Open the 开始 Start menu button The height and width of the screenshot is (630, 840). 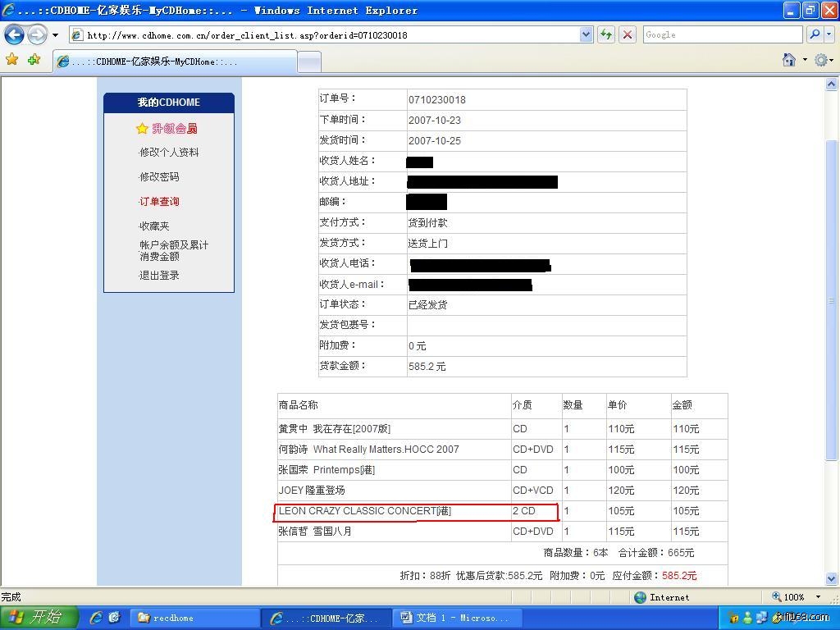tap(39, 618)
